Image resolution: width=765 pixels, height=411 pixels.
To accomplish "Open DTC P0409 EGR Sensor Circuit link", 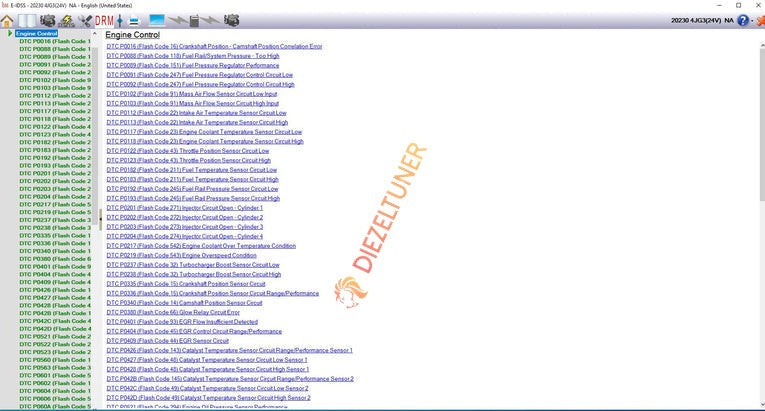I will pyautogui.click(x=167, y=341).
